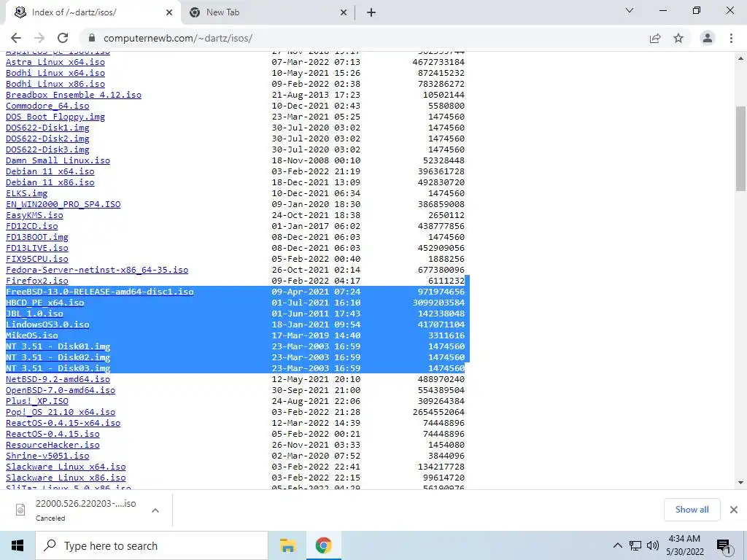Select the Index of /~dartz/isos/ tab
This screenshot has height=560, width=747.
point(93,12)
